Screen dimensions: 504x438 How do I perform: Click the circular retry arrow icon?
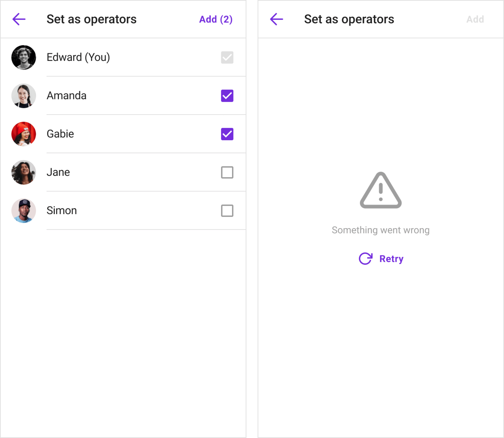coord(366,259)
